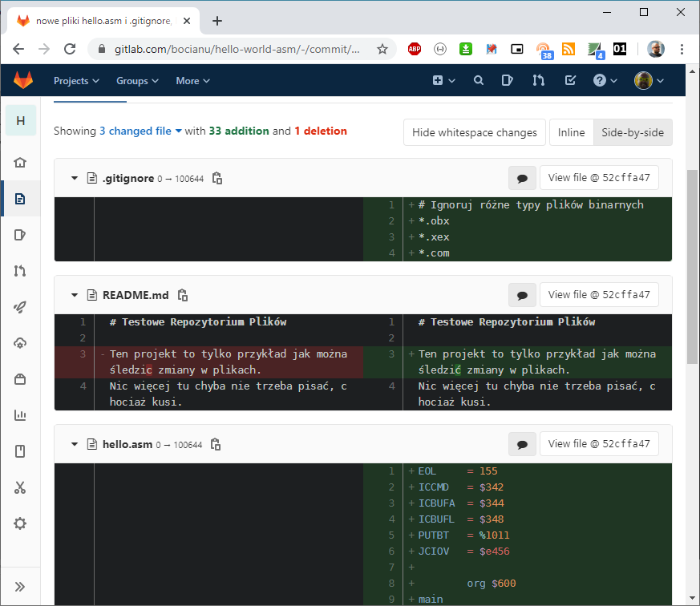Open Snippets via the scissors icon
This screenshot has width=700, height=606.
click(x=20, y=487)
